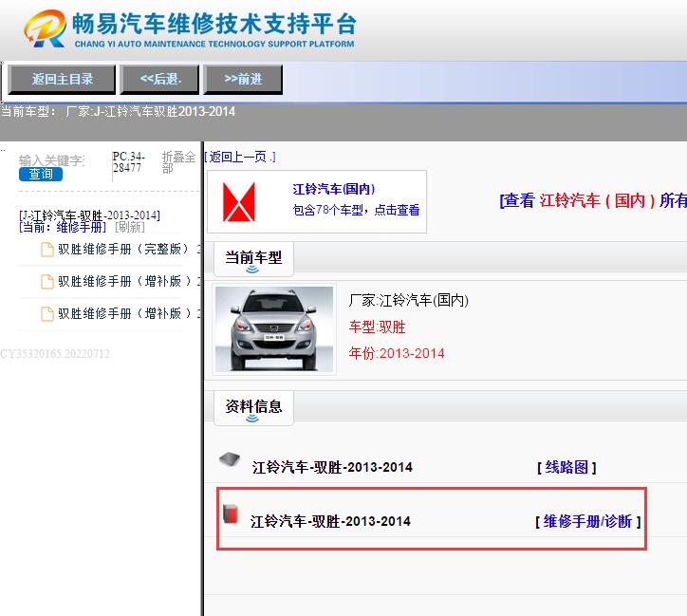Click the 车型:驭胜 text
687x616 pixels.
378,327
